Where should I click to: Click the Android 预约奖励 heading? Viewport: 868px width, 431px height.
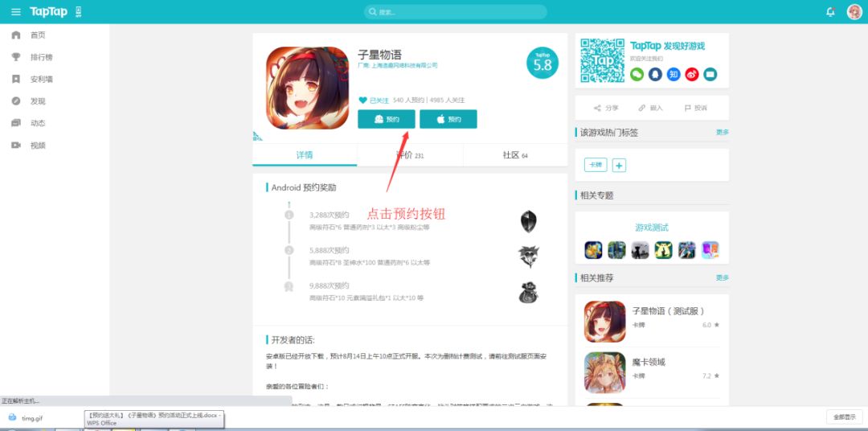pyautogui.click(x=303, y=188)
